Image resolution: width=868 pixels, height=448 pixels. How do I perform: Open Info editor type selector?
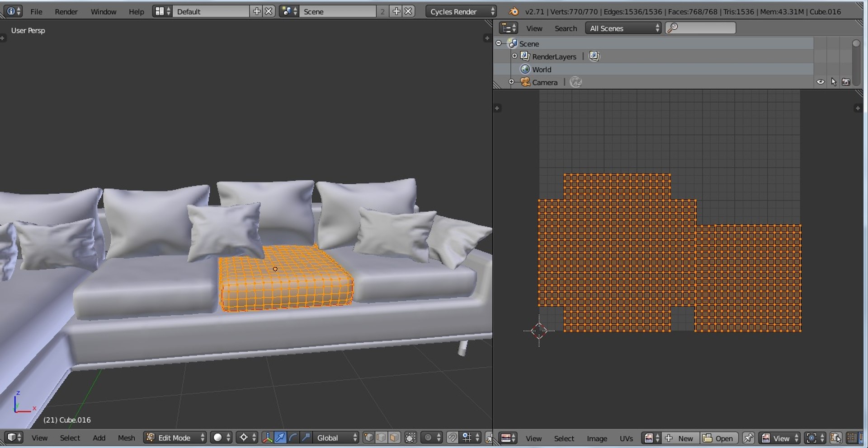click(12, 11)
